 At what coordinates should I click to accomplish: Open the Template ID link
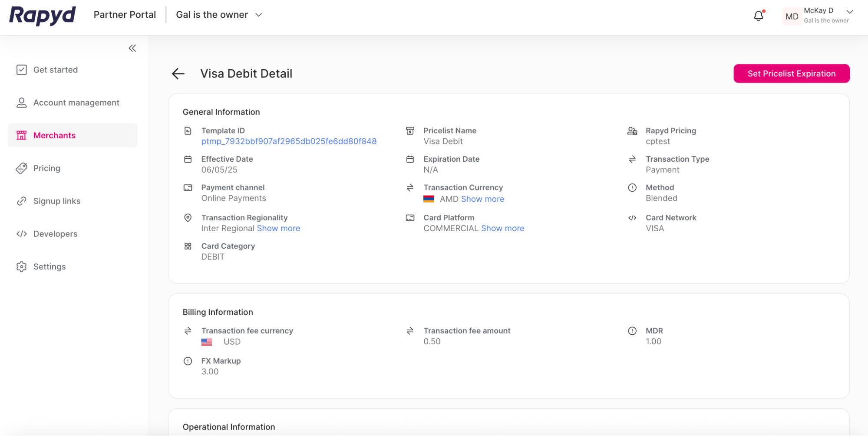coord(289,141)
